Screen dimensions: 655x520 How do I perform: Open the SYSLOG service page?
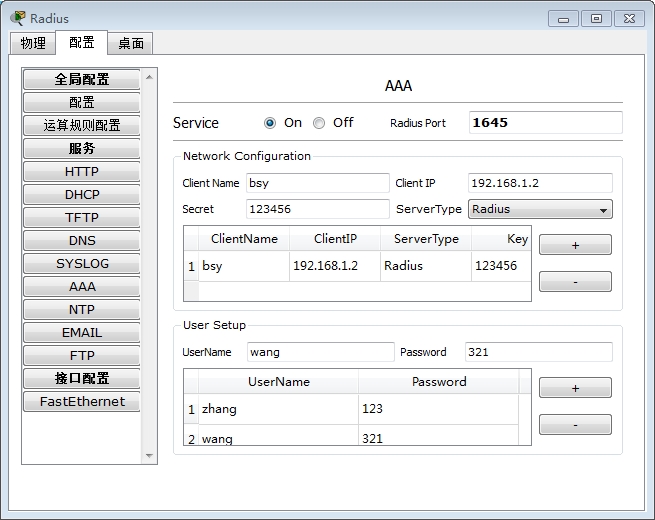(x=82, y=264)
